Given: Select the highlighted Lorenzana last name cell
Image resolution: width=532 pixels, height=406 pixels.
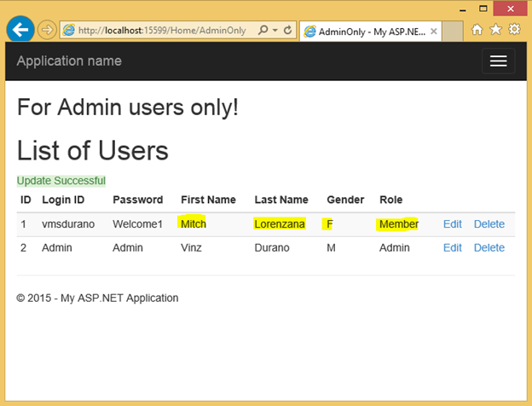Looking at the screenshot, I should point(279,224).
